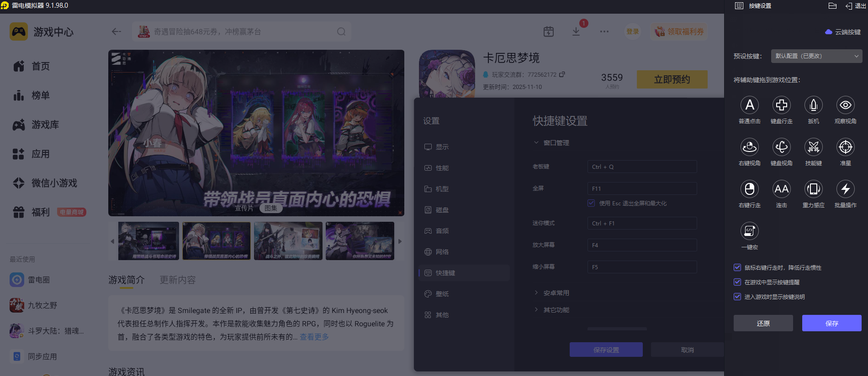
Task: Click the search box in game center
Action: [242, 31]
